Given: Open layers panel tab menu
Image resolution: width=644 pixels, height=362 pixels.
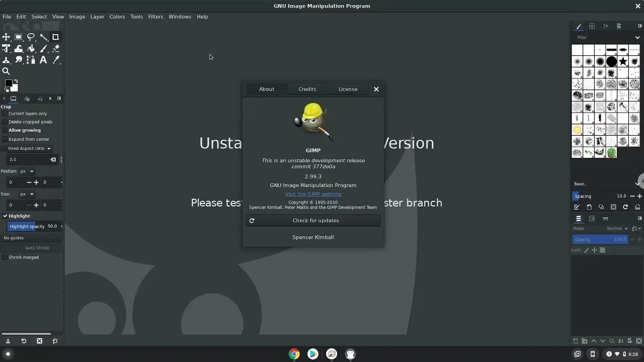Looking at the screenshot, I should (640, 219).
